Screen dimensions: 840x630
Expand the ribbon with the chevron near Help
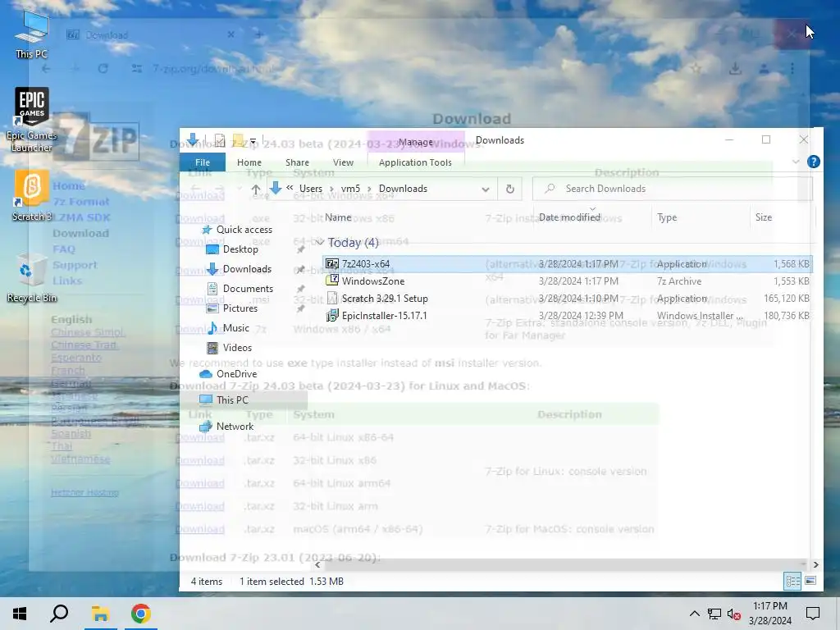796,162
